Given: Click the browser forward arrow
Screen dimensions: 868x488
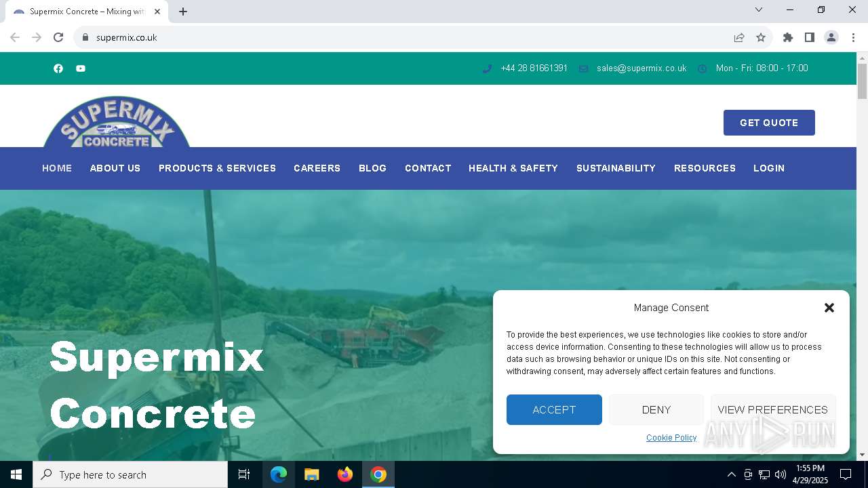Looking at the screenshot, I should click(37, 37).
